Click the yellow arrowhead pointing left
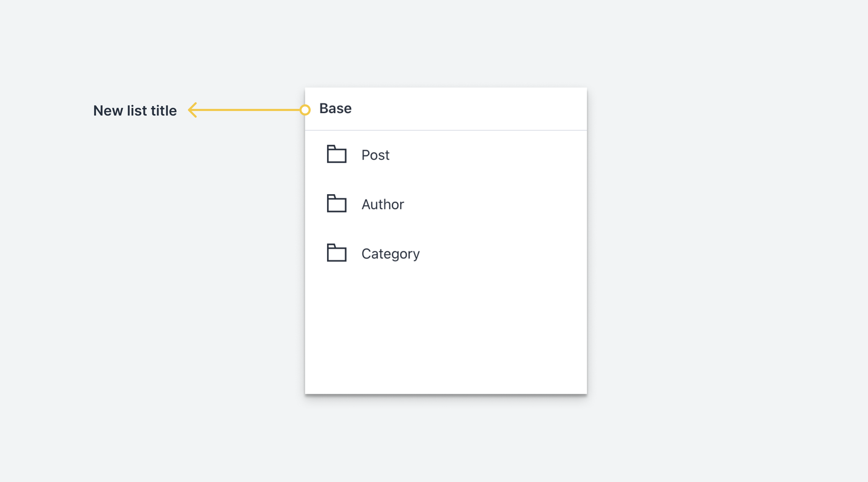The image size is (868, 482). pyautogui.click(x=192, y=110)
